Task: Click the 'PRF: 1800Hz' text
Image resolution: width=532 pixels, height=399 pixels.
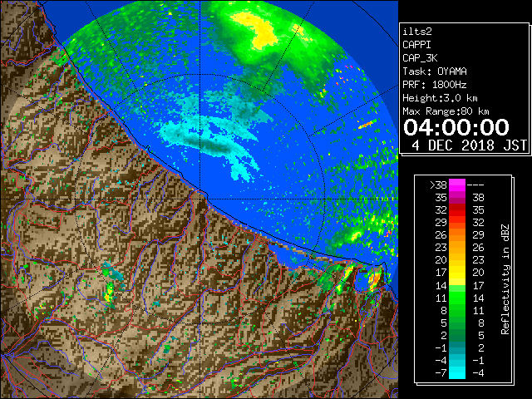Action: (435, 85)
